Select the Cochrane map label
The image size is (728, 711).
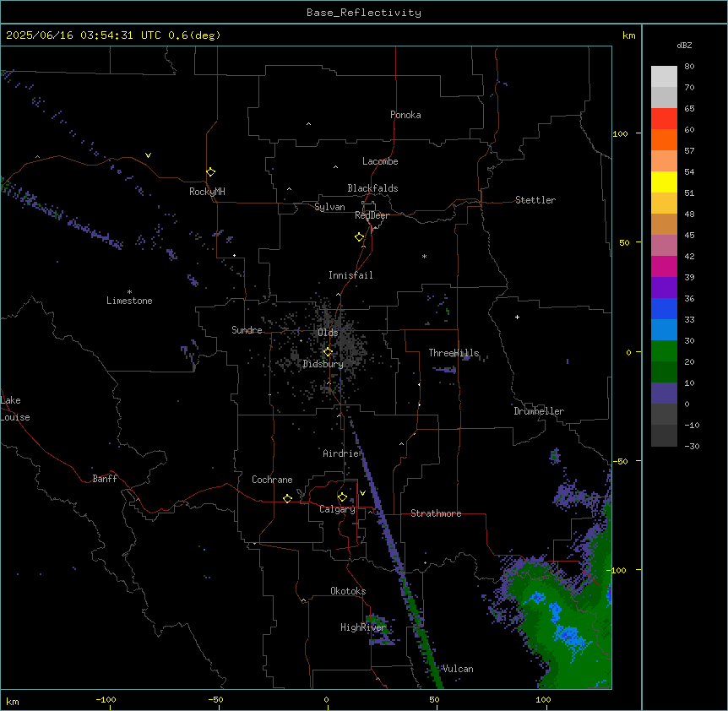pos(272,480)
